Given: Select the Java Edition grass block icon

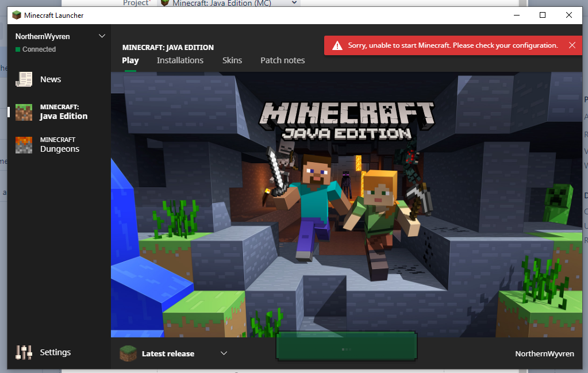Looking at the screenshot, I should coord(24,111).
